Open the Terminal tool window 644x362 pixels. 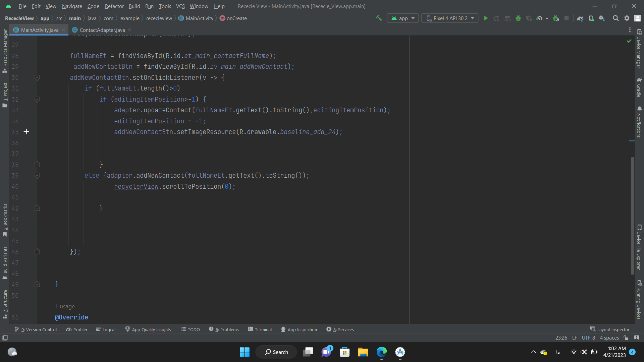(x=260, y=329)
